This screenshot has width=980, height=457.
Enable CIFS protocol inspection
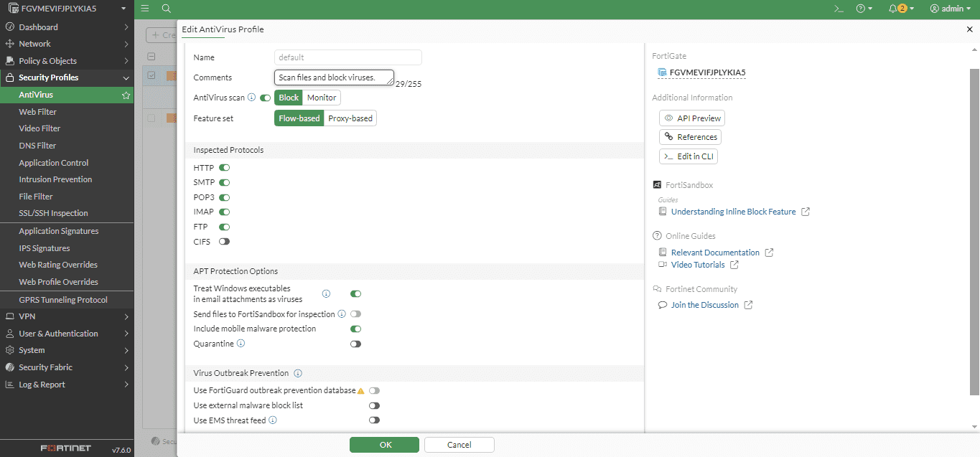point(224,242)
